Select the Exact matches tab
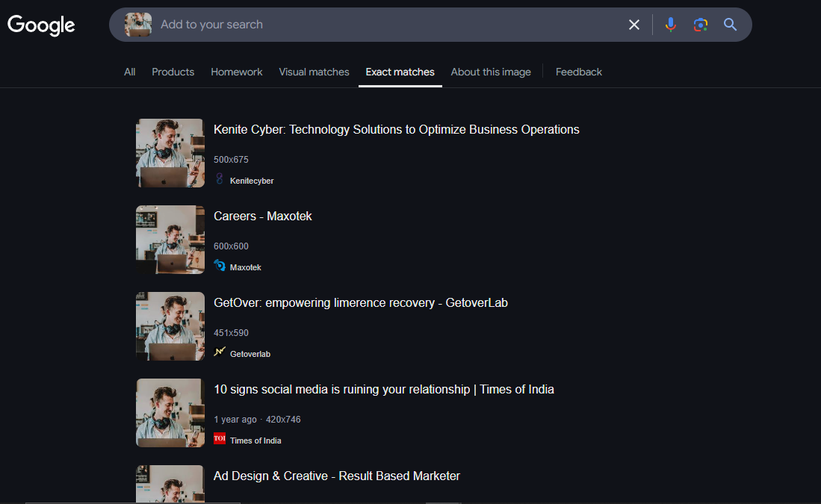The image size is (821, 504). pyautogui.click(x=400, y=72)
